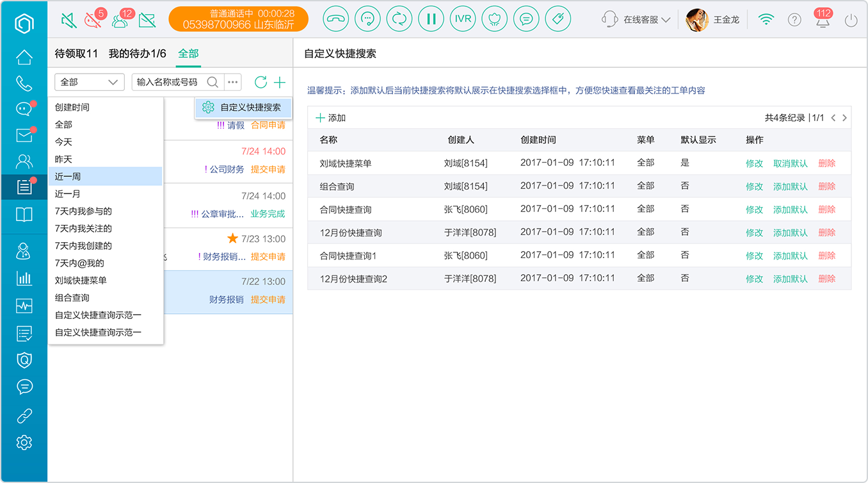Click 取消默认 for 刘域快捷菜单 row

pos(791,163)
